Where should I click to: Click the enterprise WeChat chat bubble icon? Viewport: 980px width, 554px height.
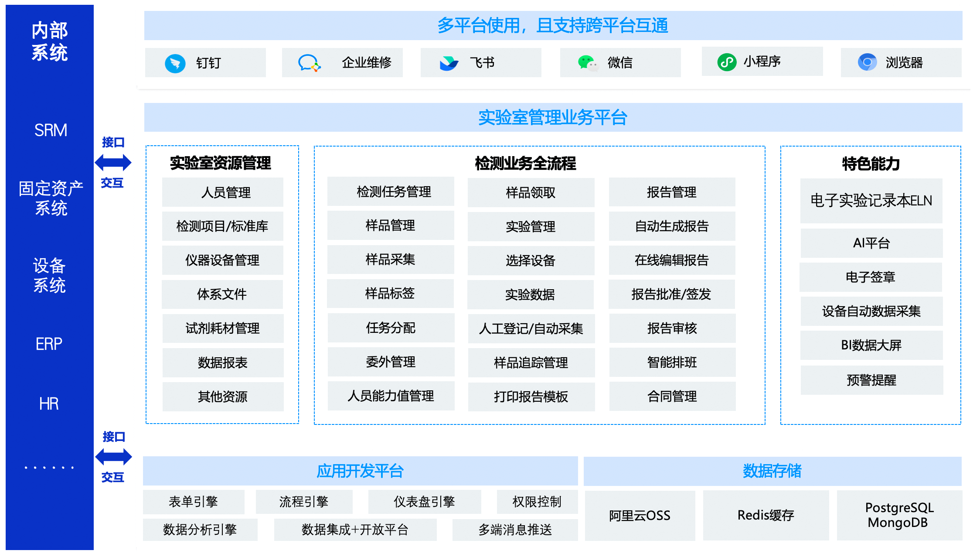(x=309, y=63)
